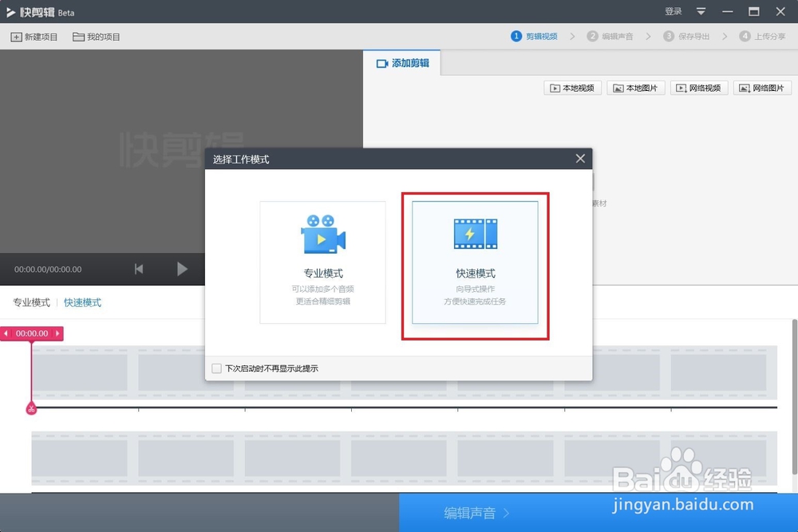Step timeline marker backward with left arrow
Image resolution: width=798 pixels, height=532 pixels.
6,333
